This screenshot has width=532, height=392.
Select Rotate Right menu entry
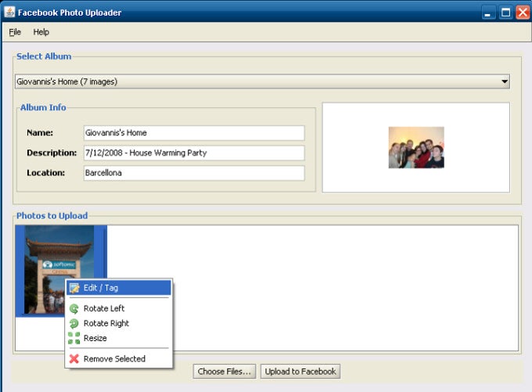click(118, 323)
